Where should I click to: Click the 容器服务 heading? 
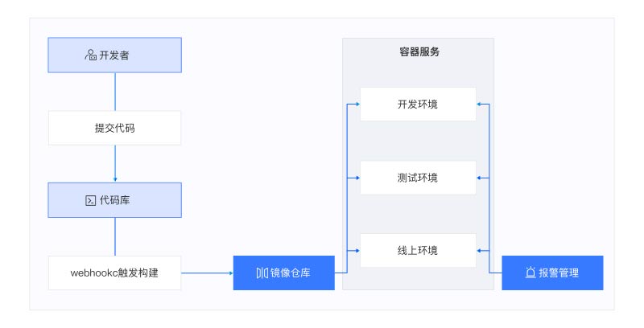tap(418, 52)
